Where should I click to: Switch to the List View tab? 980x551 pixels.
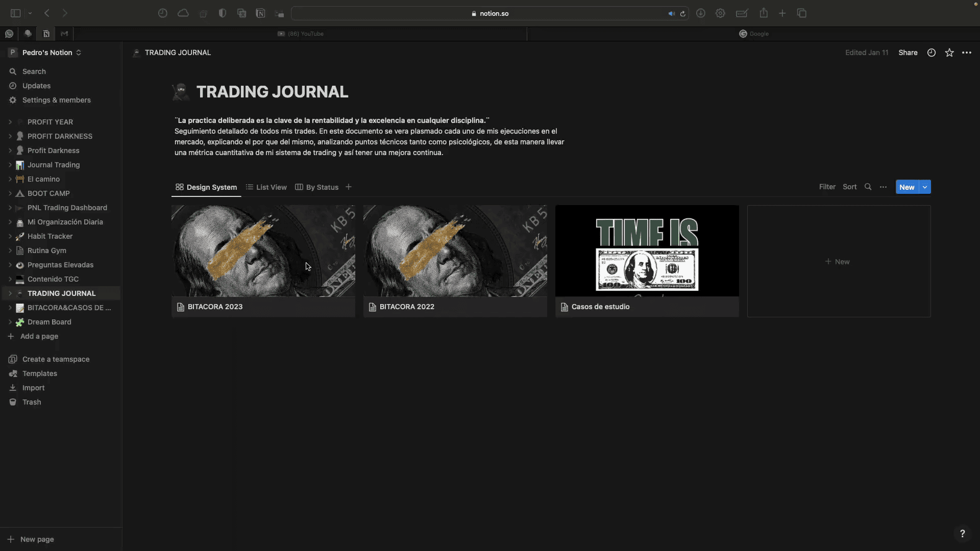266,187
